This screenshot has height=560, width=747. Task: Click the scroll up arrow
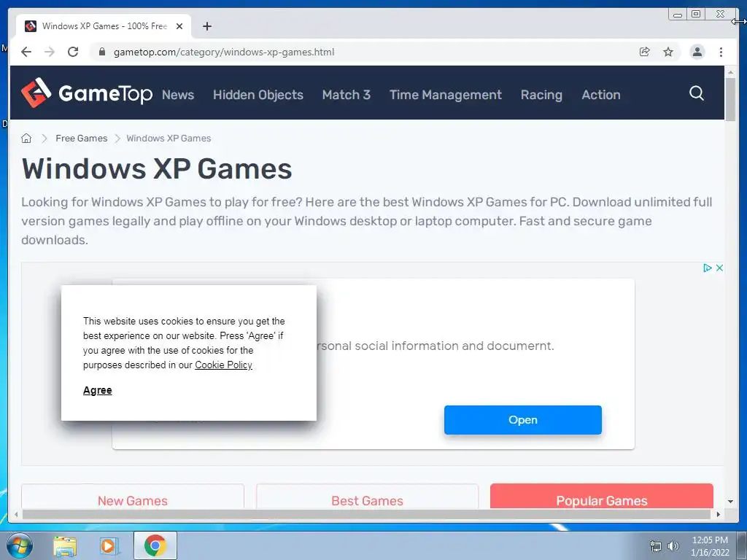tap(730, 72)
